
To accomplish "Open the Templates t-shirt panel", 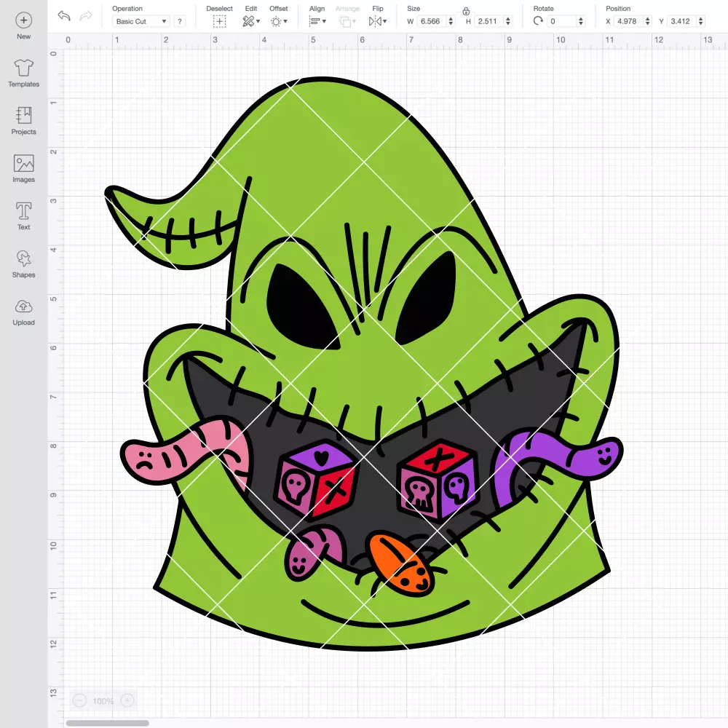I will coord(24,68).
